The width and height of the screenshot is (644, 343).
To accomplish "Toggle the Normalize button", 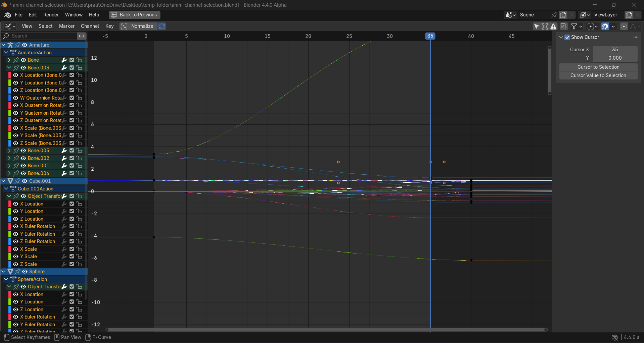I will pos(138,26).
